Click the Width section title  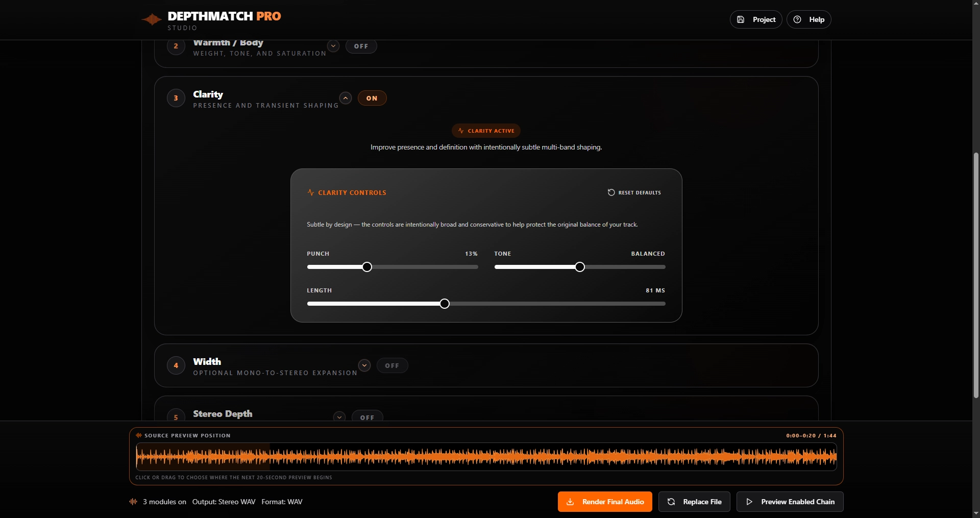[207, 361]
